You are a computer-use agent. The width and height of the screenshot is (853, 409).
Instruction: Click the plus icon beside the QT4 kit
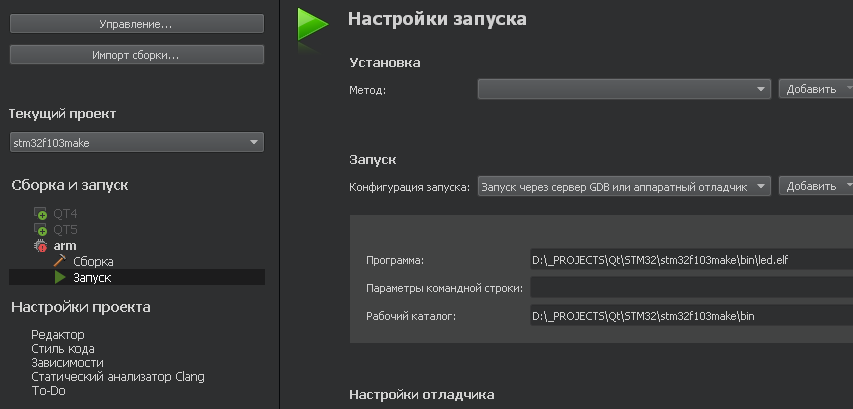tap(41, 214)
